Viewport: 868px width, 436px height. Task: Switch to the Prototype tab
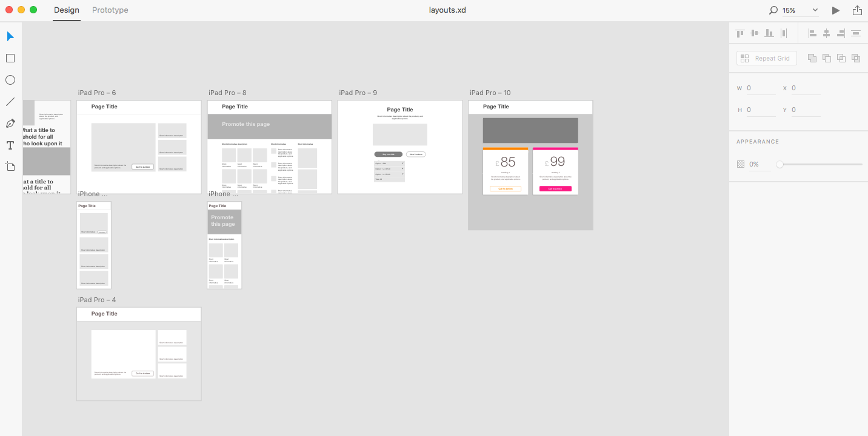(x=110, y=10)
